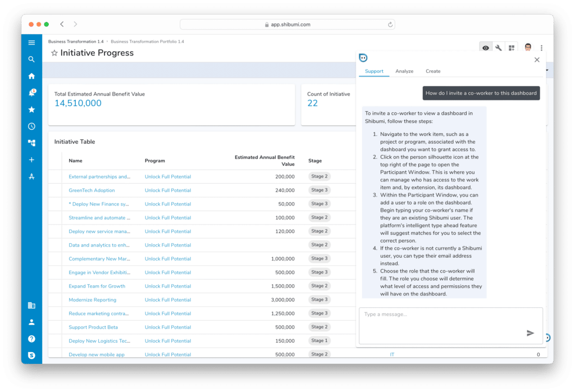Image resolution: width=575 pixels, height=392 pixels.
Task: Open the vertical three-dot more menu
Action: 541,48
